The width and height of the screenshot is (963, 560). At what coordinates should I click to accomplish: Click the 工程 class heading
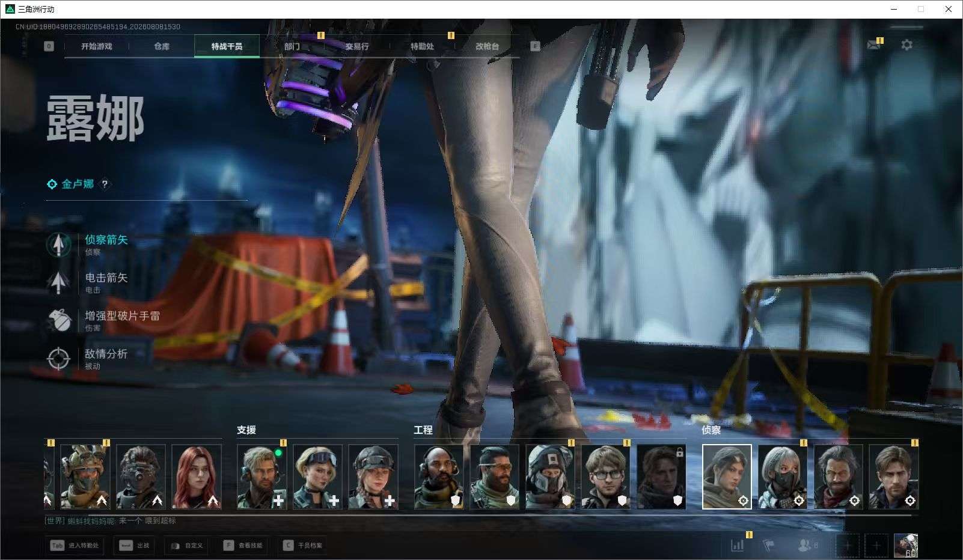click(423, 430)
